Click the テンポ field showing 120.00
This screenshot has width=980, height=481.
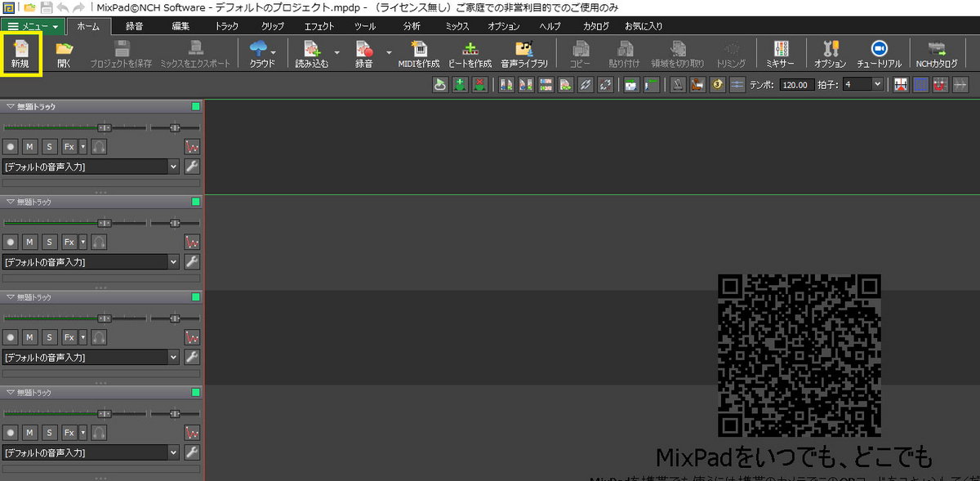(796, 84)
